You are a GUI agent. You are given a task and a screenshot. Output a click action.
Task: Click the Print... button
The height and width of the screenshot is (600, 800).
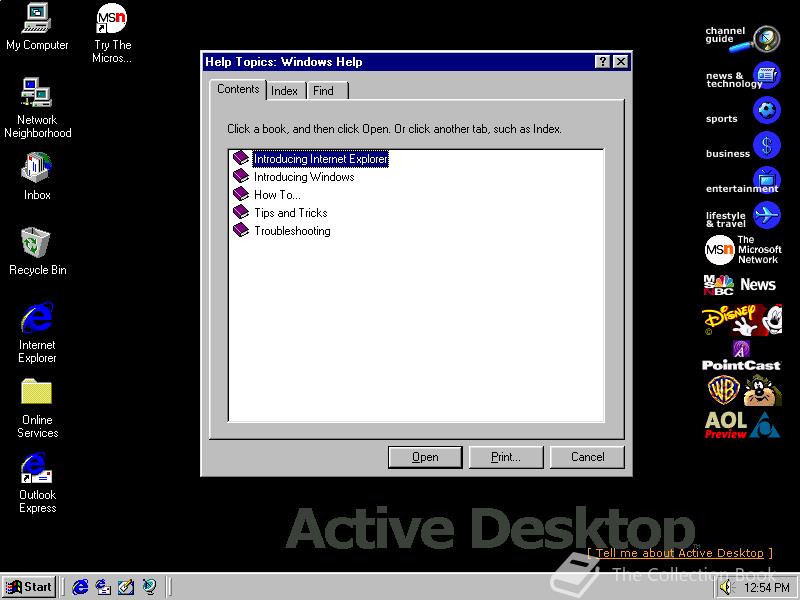(x=506, y=457)
